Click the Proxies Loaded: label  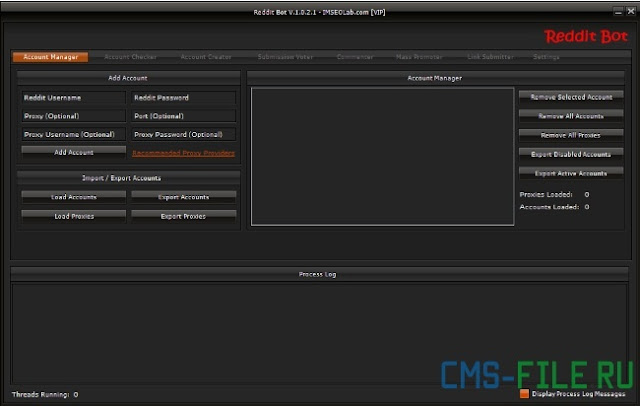click(x=546, y=195)
